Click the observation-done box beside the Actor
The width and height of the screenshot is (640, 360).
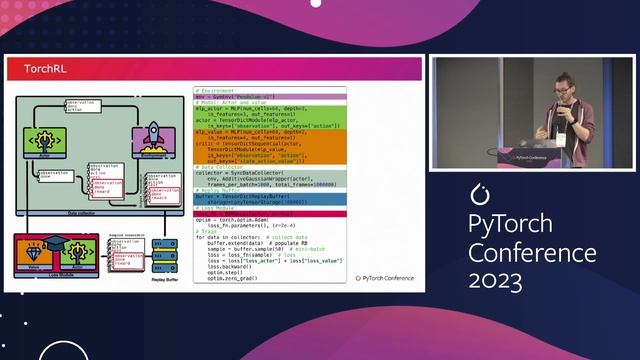(56, 176)
